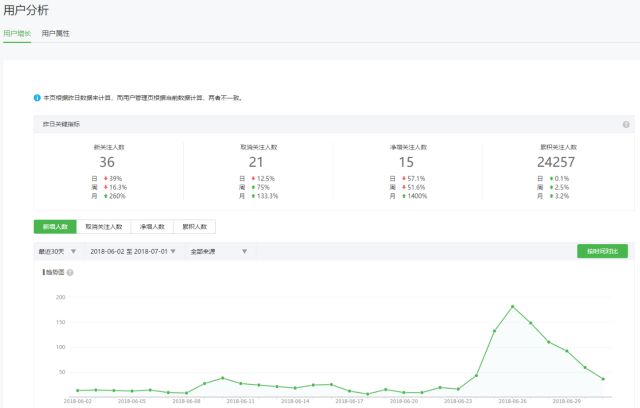Screen dimensions: 640x408
Task: Click the chart peak point near 2018-06-26
Action: click(x=512, y=306)
